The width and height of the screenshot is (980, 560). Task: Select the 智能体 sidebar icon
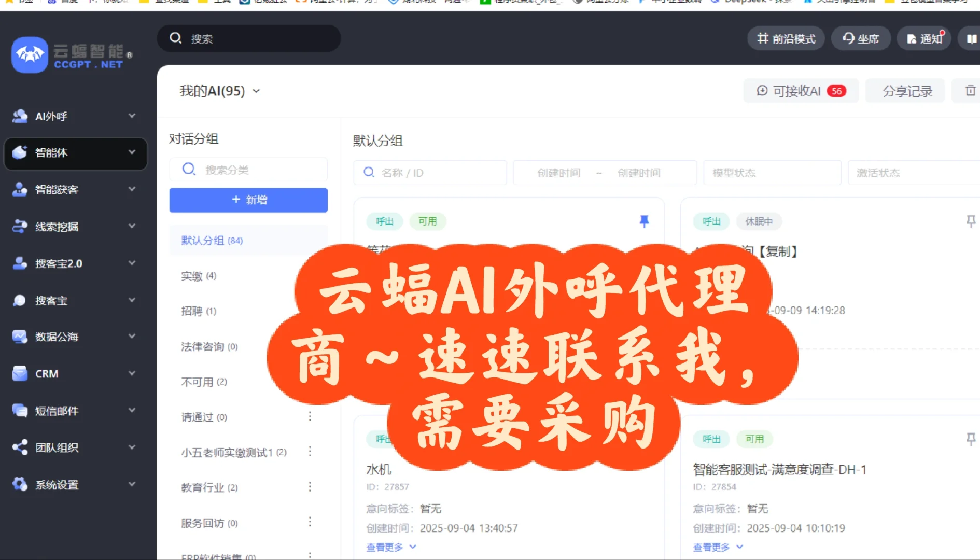tap(20, 152)
